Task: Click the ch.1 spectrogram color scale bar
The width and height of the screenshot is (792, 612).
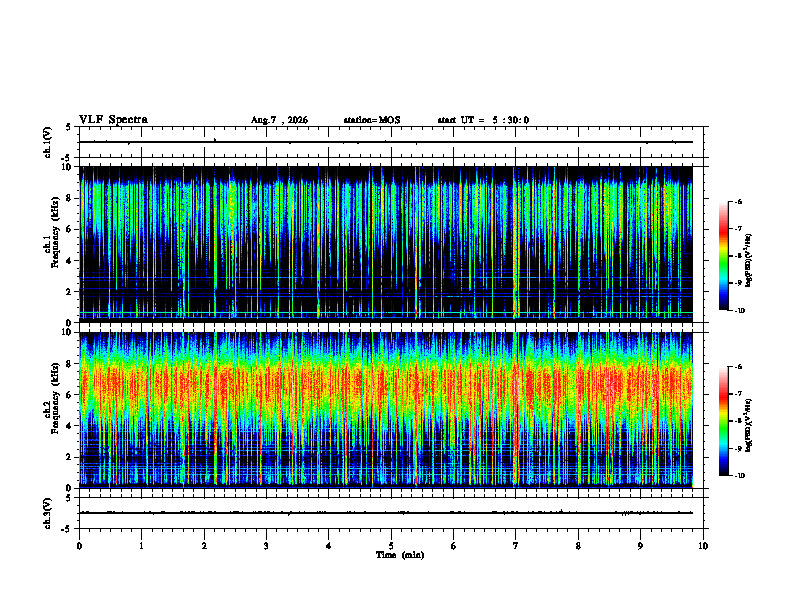Action: click(x=723, y=256)
